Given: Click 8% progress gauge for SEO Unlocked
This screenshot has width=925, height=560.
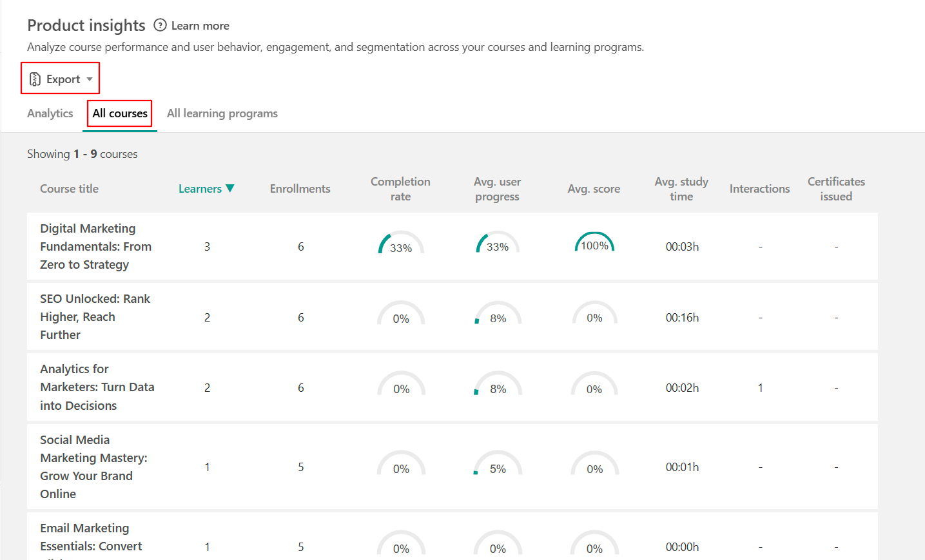Looking at the screenshot, I should [498, 314].
